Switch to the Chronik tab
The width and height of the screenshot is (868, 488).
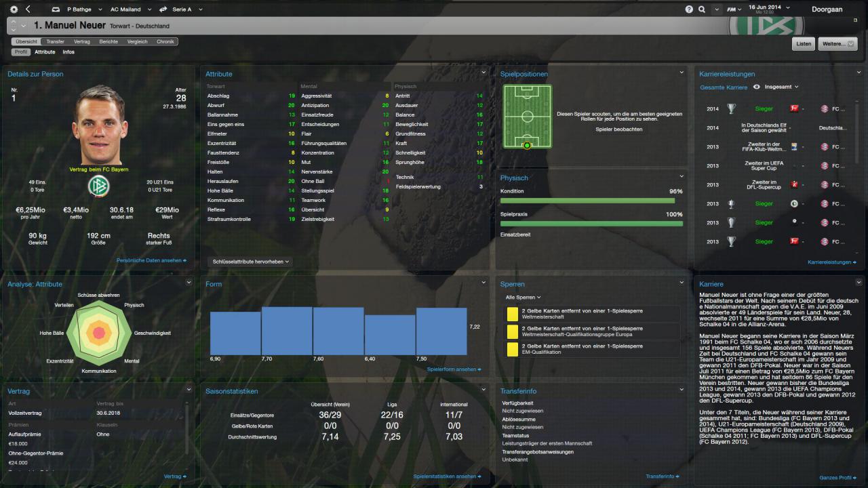[165, 41]
